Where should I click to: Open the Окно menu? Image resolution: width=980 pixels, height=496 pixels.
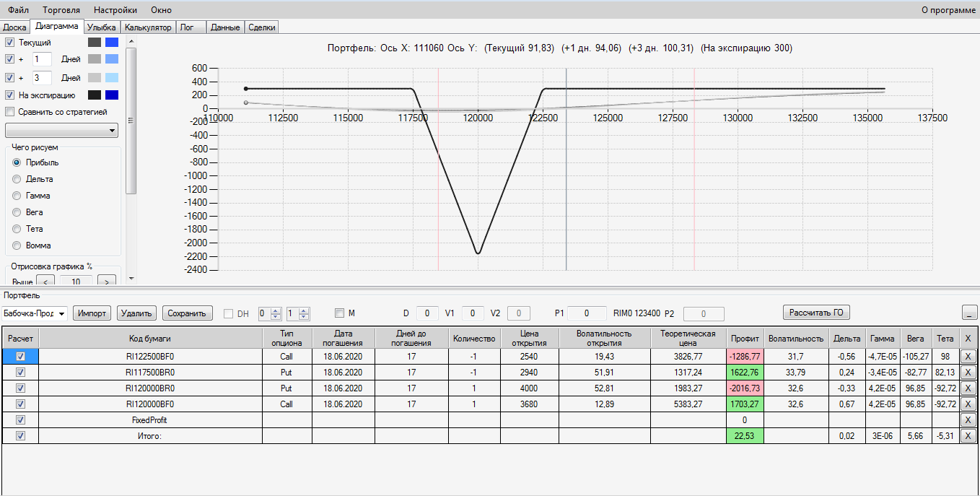click(161, 10)
